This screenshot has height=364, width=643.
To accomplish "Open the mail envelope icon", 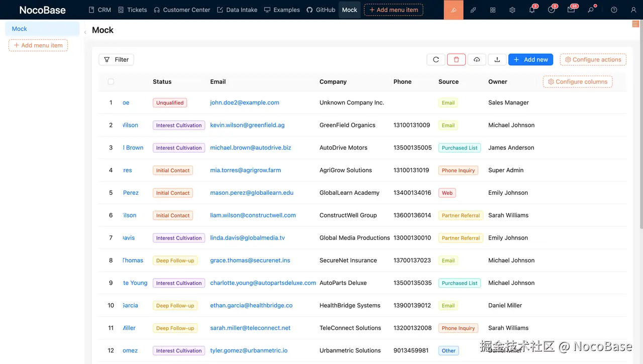I will [571, 10].
